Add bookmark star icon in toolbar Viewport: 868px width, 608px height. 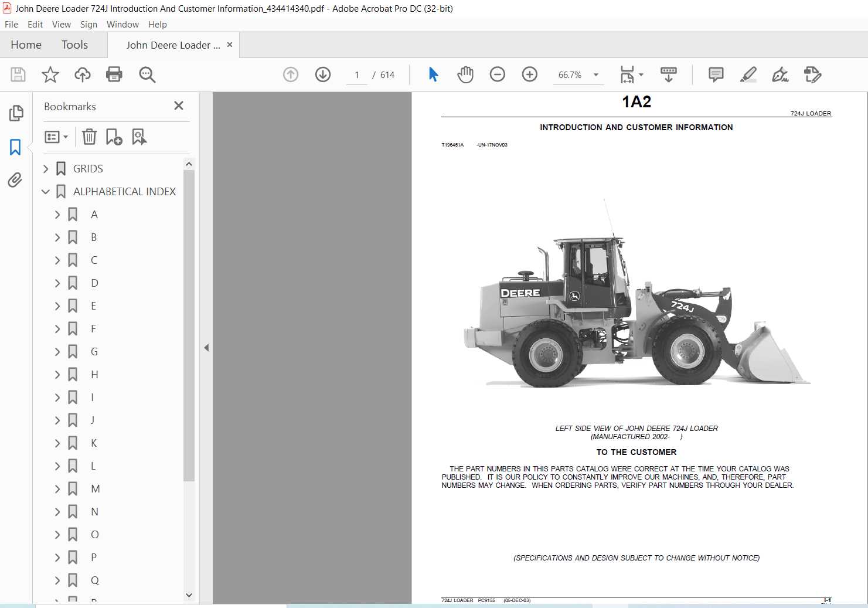(x=50, y=74)
